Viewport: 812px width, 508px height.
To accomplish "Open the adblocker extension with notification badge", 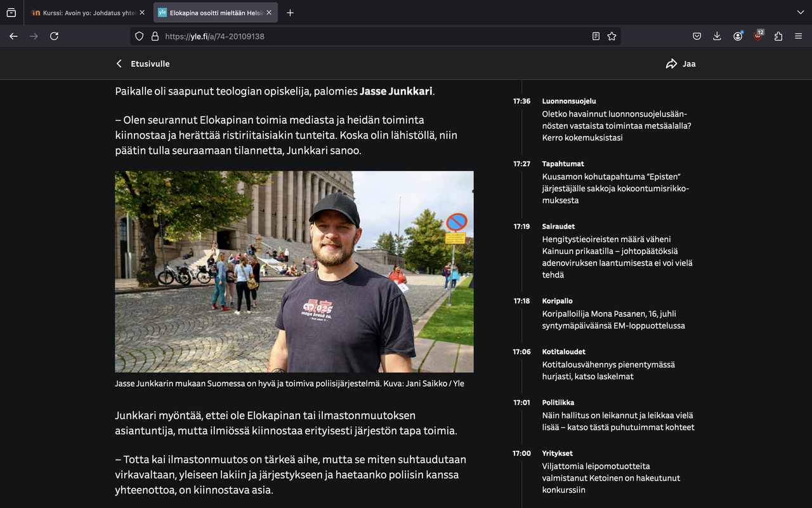I will (757, 36).
